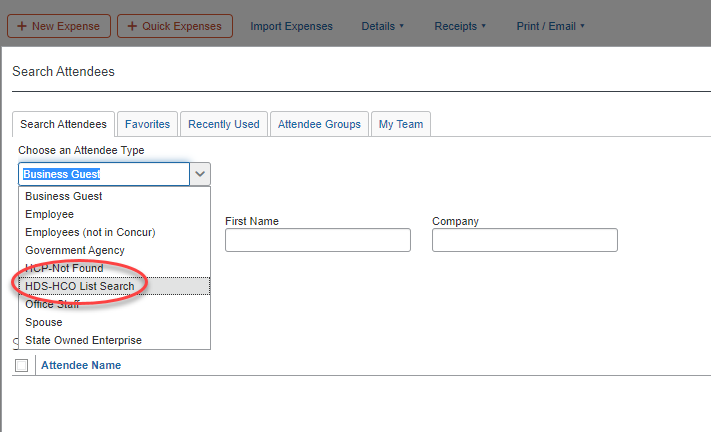Expand the Receipts menu
Screen dimensions: 711x432
(x=460, y=26)
